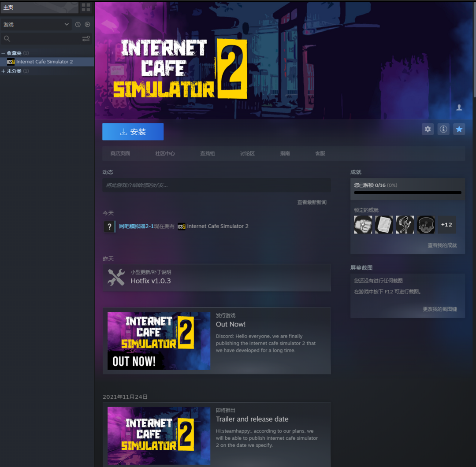Toggle the favorite star icon
The image size is (476, 467).
tap(459, 129)
